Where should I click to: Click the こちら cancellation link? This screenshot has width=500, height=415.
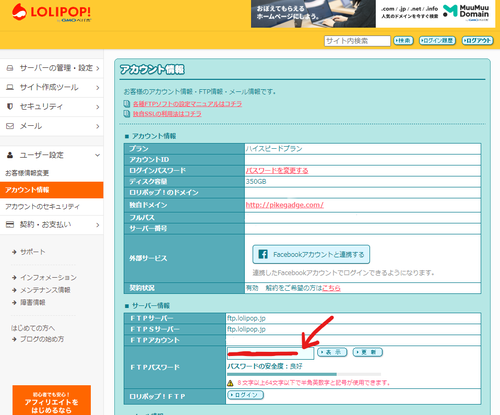coord(331,288)
